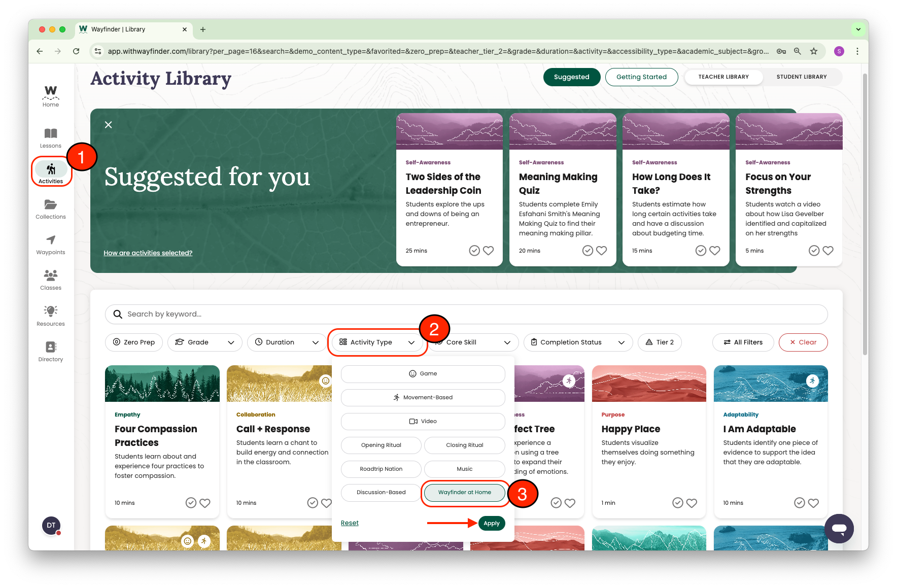Select the Resources lightbulb icon
This screenshot has height=588, width=897.
point(50,315)
